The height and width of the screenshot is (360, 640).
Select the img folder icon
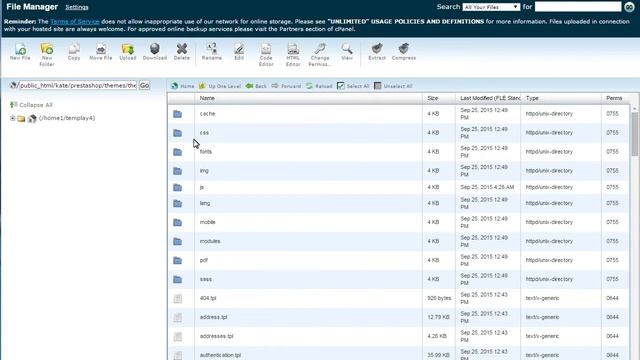coord(178,171)
